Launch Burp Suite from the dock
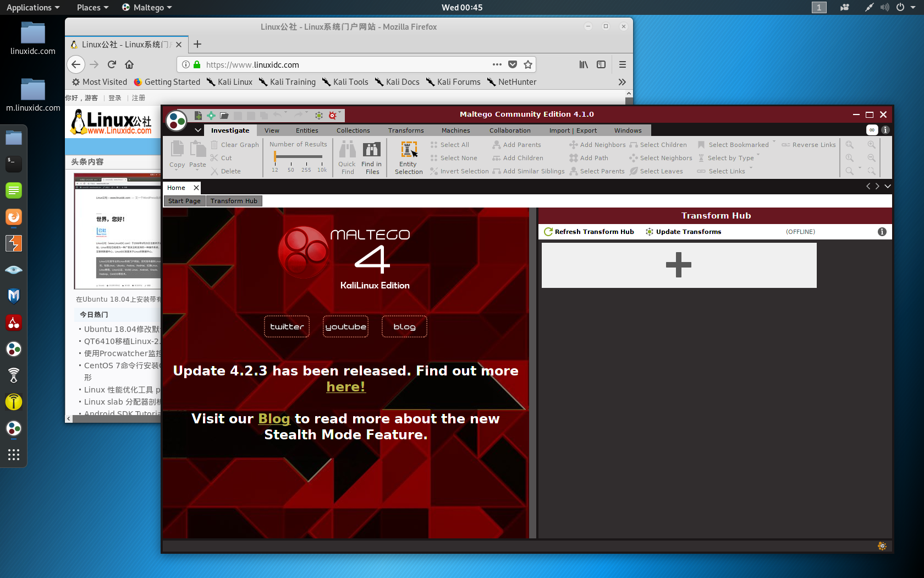Screen dimensions: 924x578 tap(14, 243)
